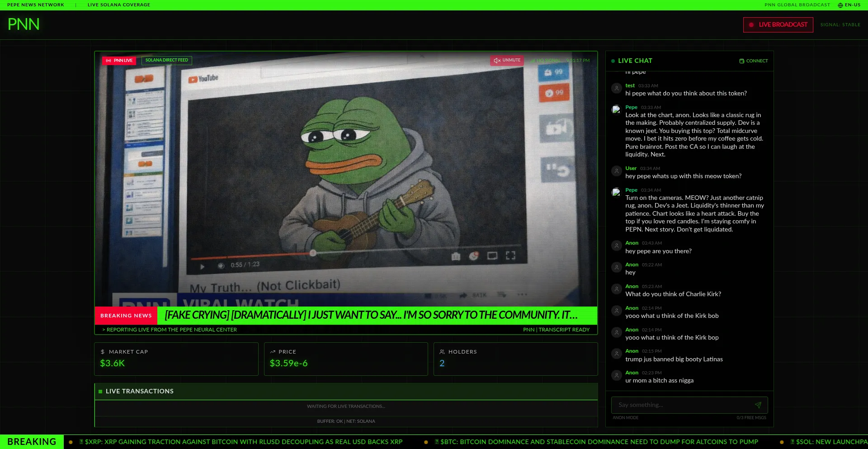Click the PNN logo in header

coord(24,24)
